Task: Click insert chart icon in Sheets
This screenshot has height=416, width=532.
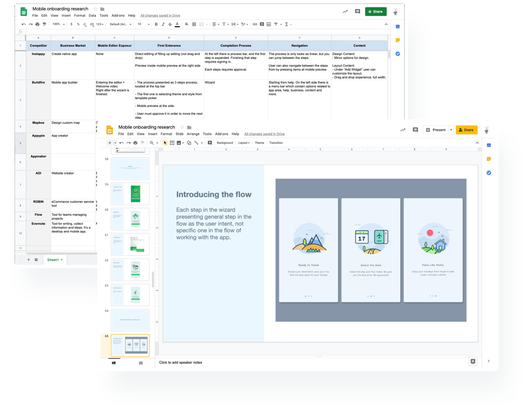Action: pos(269,25)
